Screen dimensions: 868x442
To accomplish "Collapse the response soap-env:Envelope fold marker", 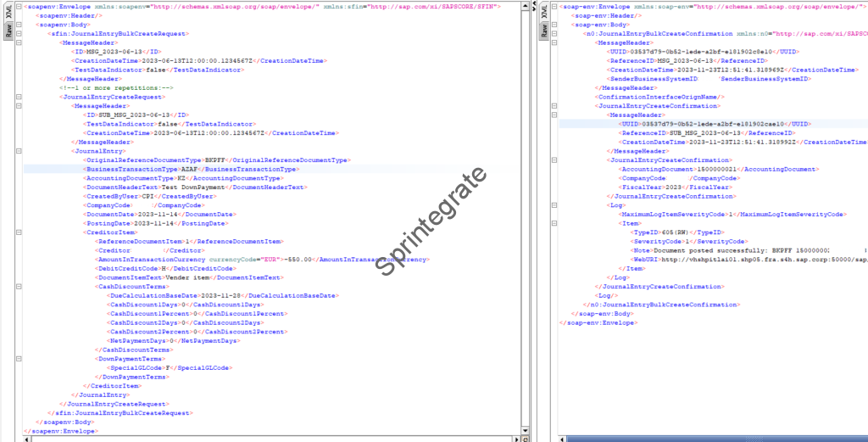I will 554,7.
